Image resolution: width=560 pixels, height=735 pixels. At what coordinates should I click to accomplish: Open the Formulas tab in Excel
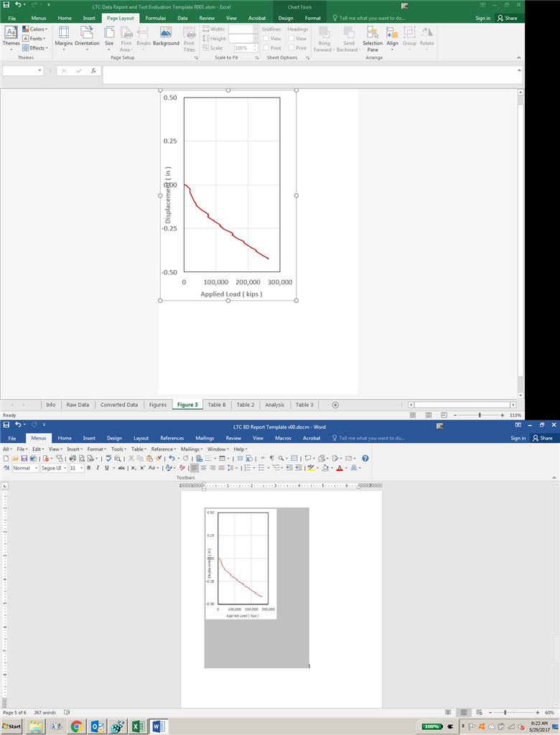click(156, 18)
